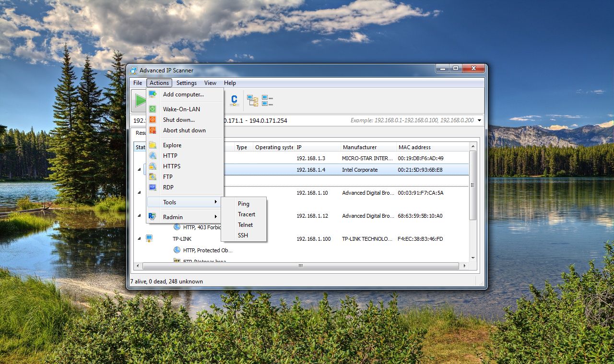
Task: Click the Collapse all toolbar icon
Action: [x=267, y=100]
